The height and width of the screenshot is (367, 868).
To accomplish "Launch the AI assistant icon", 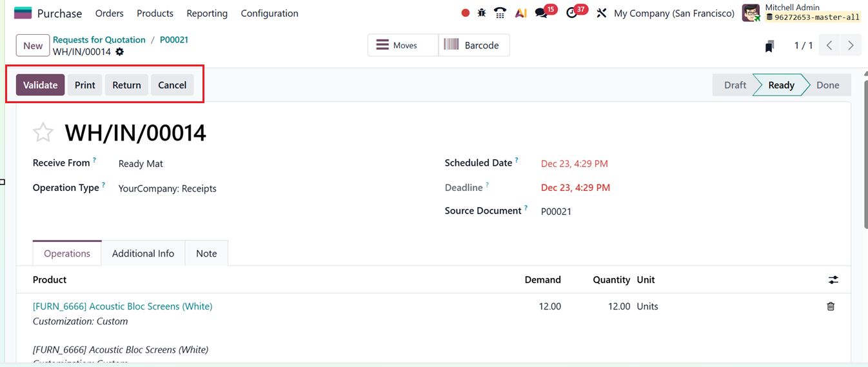I will (x=521, y=13).
